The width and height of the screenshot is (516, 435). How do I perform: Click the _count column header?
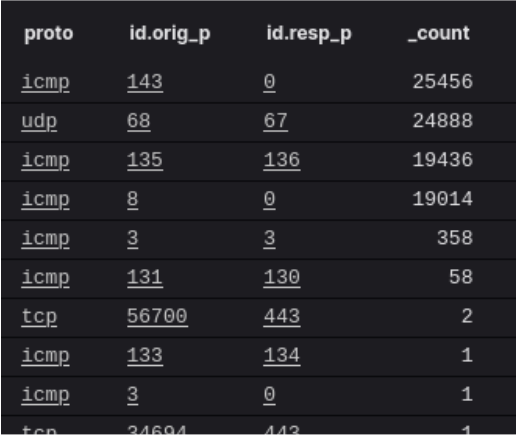[439, 34]
